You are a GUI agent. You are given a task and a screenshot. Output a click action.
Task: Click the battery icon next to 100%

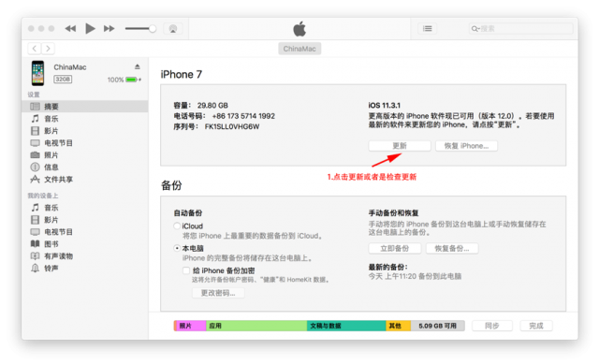(132, 80)
